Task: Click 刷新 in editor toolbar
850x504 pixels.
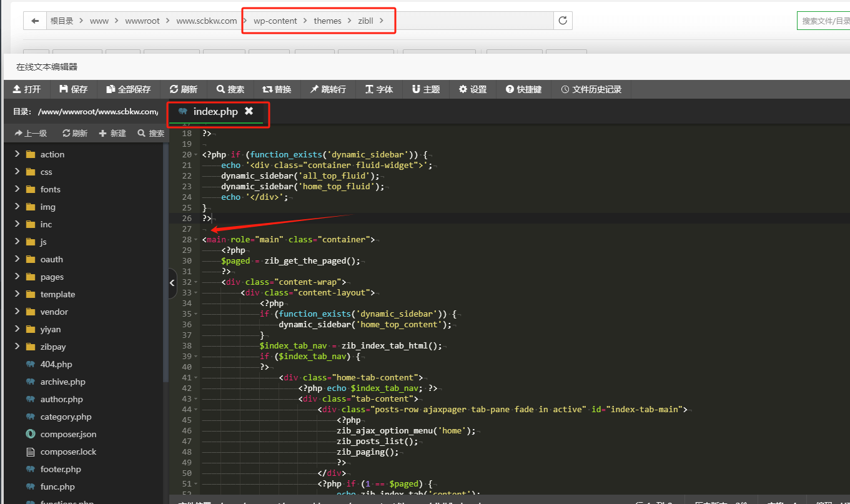Action: (x=183, y=89)
